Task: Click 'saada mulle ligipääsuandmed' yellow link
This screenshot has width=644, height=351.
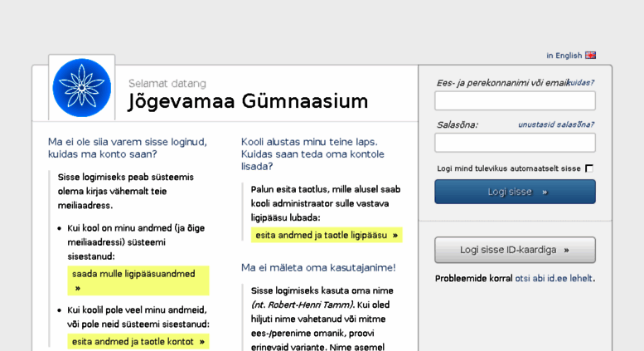Action: click(138, 280)
